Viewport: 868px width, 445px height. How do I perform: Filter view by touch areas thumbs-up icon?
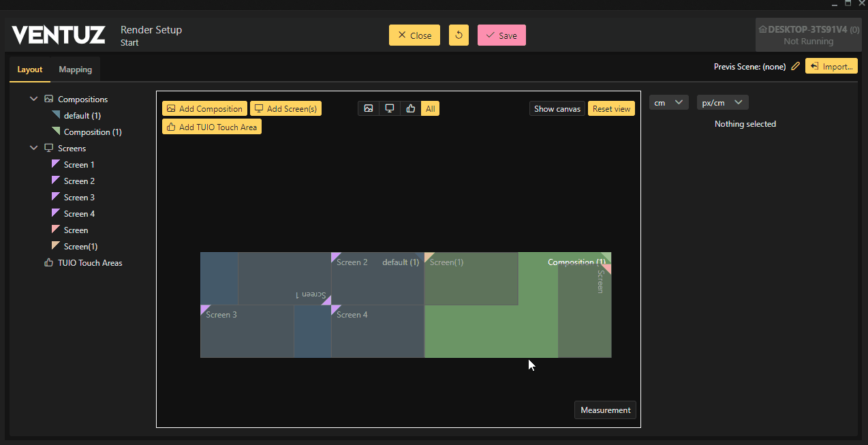(410, 108)
